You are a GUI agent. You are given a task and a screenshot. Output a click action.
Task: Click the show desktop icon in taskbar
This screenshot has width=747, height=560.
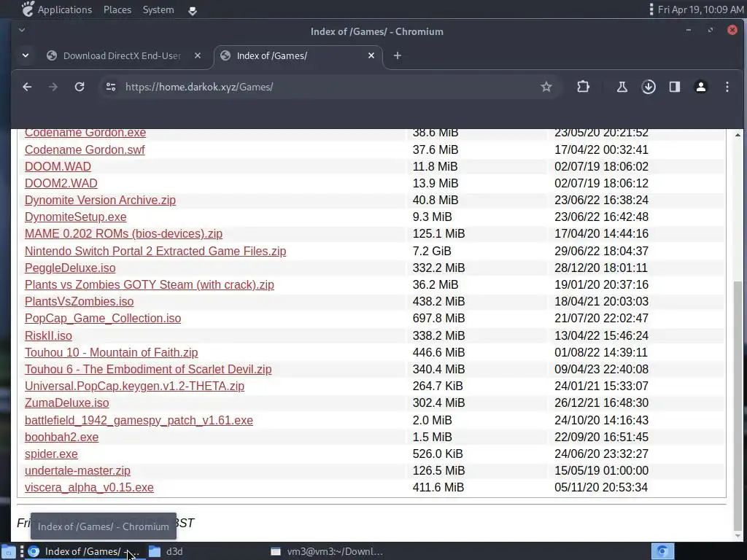click(x=9, y=551)
